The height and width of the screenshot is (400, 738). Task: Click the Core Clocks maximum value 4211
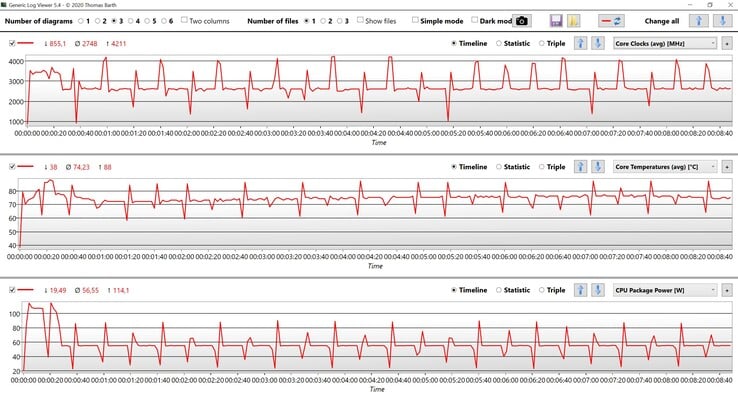click(x=118, y=44)
